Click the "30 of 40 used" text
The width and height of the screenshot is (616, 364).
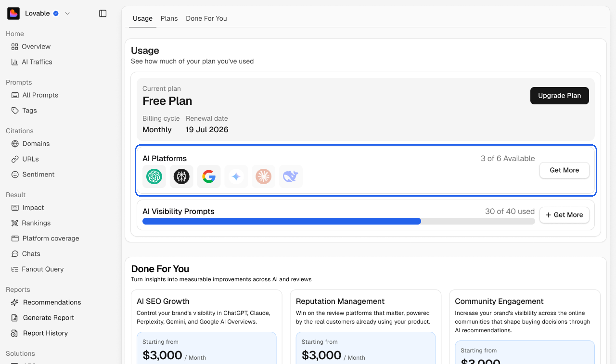[x=510, y=212]
